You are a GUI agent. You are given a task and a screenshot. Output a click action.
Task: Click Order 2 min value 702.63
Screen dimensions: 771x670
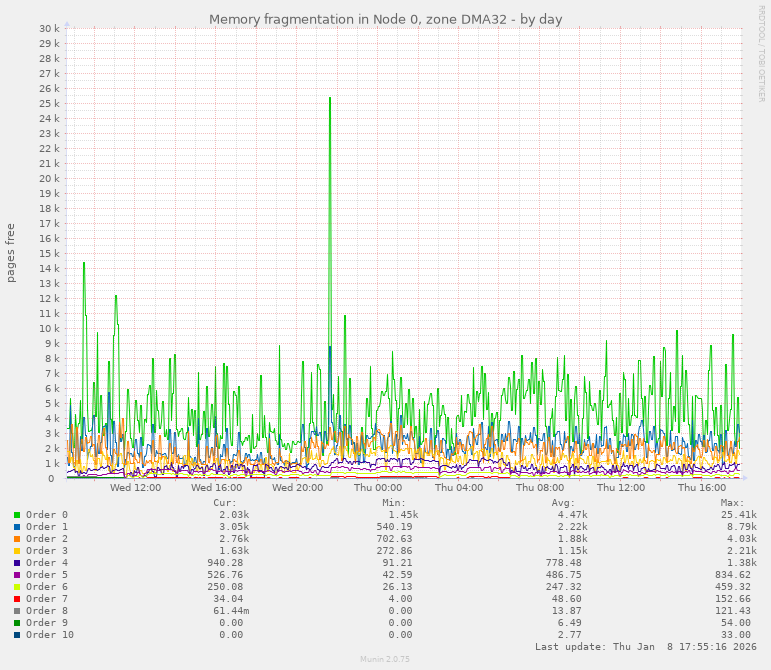(x=394, y=539)
